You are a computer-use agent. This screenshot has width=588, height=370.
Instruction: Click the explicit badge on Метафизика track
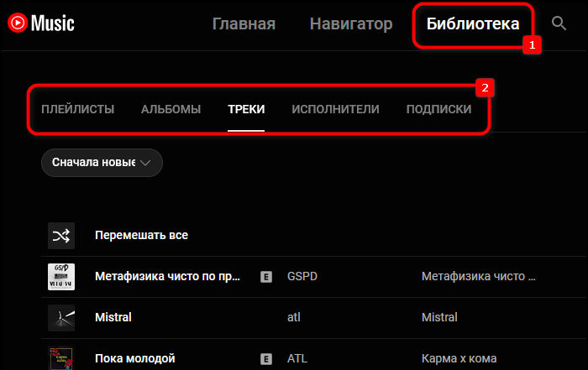point(266,277)
